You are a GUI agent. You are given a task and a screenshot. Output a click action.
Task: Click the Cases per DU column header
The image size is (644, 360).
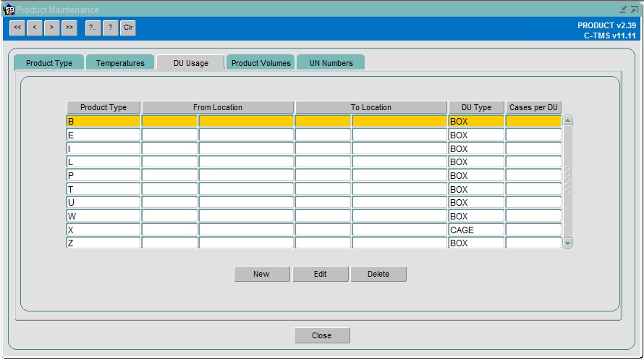click(533, 107)
